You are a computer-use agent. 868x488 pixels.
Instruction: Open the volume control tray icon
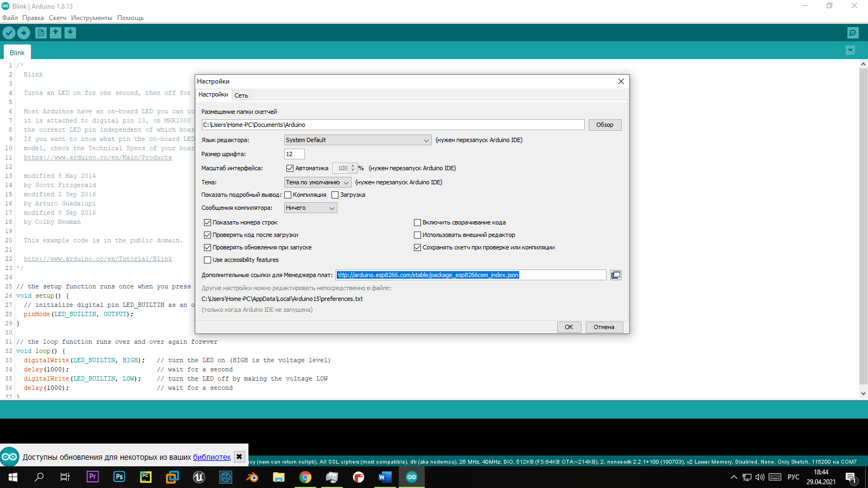point(760,477)
